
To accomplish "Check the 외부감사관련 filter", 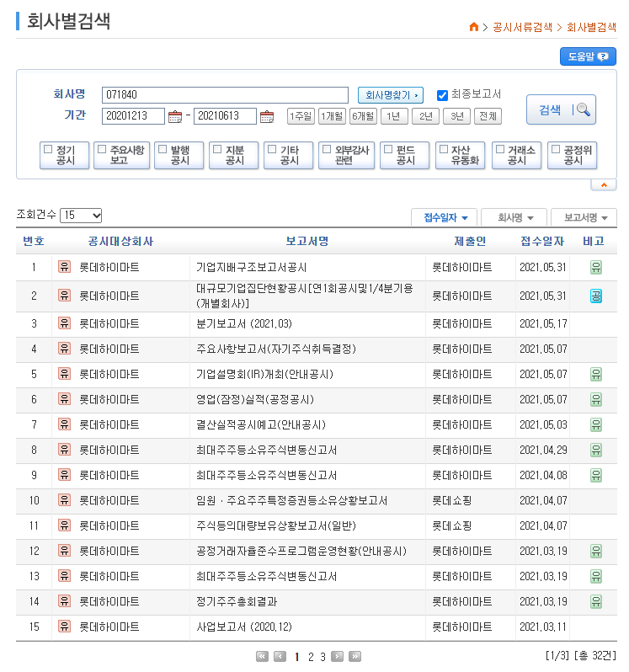I will pos(327,149).
